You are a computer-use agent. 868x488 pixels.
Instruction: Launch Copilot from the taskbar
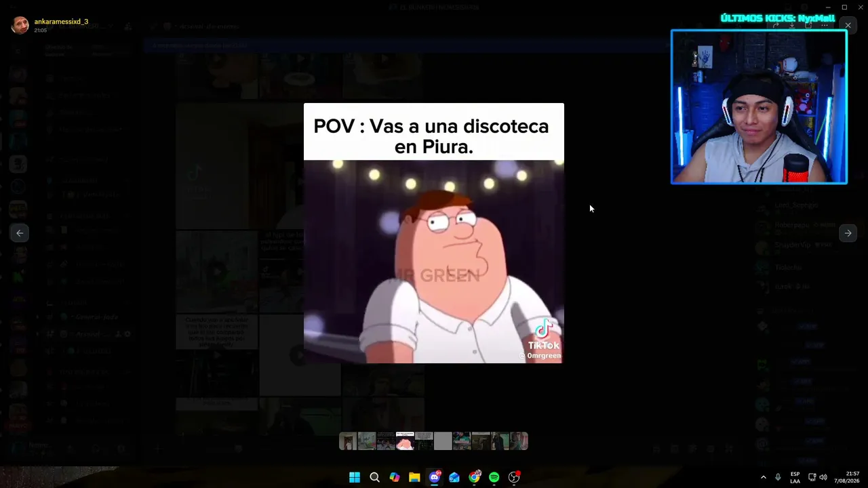(395, 477)
